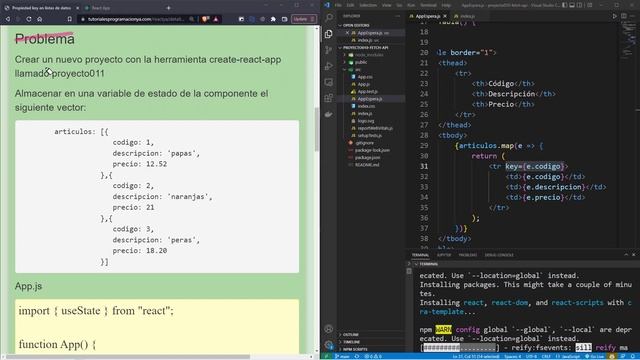Open browser sidebar panel icon
The width and height of the screenshot is (640, 360).
pyautogui.click(x=284, y=19)
